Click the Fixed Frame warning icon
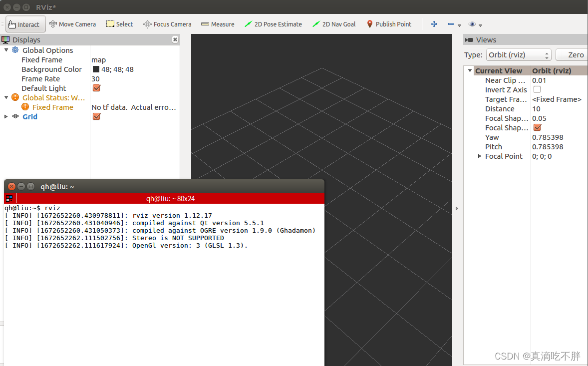 click(x=25, y=107)
